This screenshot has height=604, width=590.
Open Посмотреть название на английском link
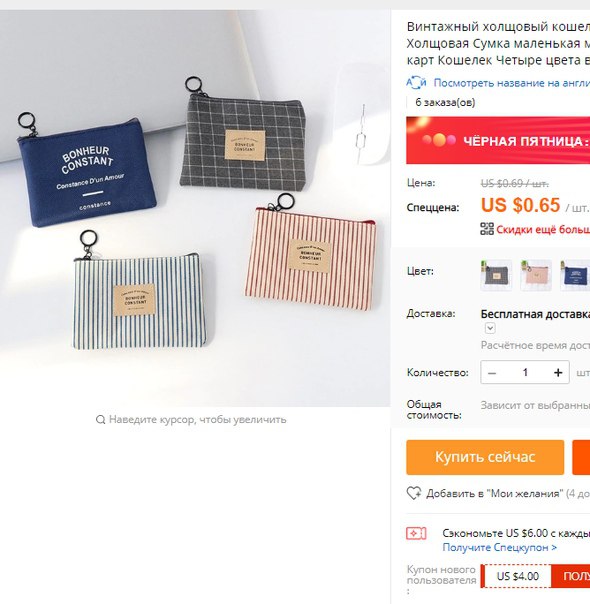click(511, 83)
